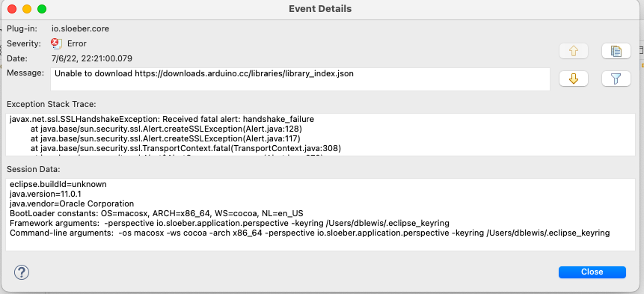644x294 pixels.
Task: Click the java.vendor=Oracle Corporation line
Action: (x=72, y=203)
